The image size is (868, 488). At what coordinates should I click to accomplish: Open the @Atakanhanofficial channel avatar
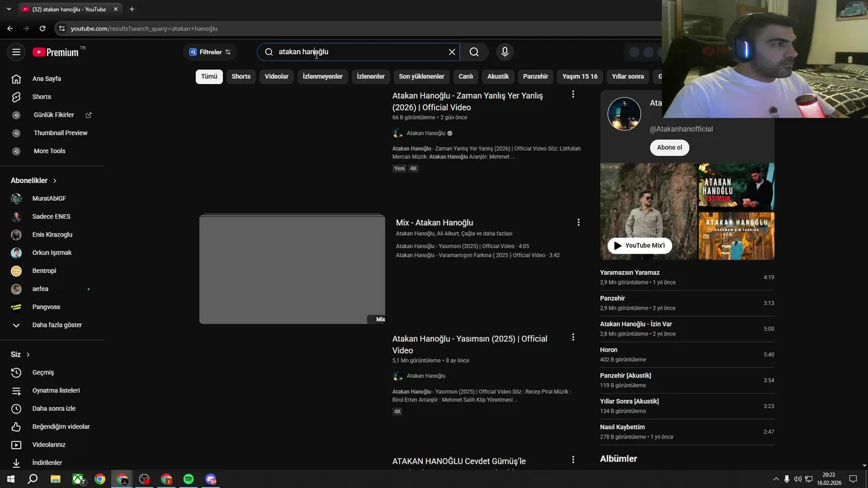click(624, 114)
